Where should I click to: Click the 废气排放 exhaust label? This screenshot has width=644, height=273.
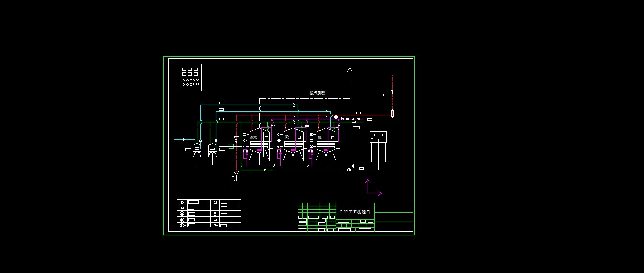(x=317, y=93)
